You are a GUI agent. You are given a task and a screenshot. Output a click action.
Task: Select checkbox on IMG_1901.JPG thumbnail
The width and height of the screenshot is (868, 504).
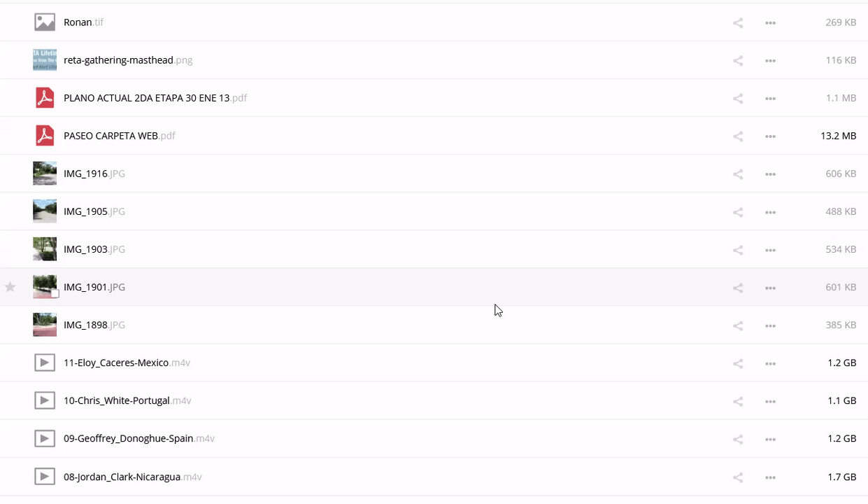click(55, 294)
